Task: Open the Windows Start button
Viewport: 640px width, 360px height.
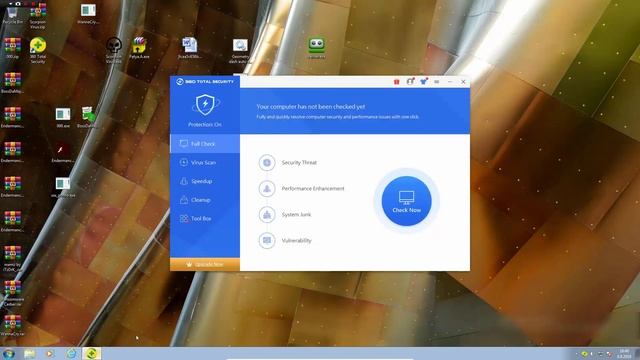Action: tap(9, 353)
